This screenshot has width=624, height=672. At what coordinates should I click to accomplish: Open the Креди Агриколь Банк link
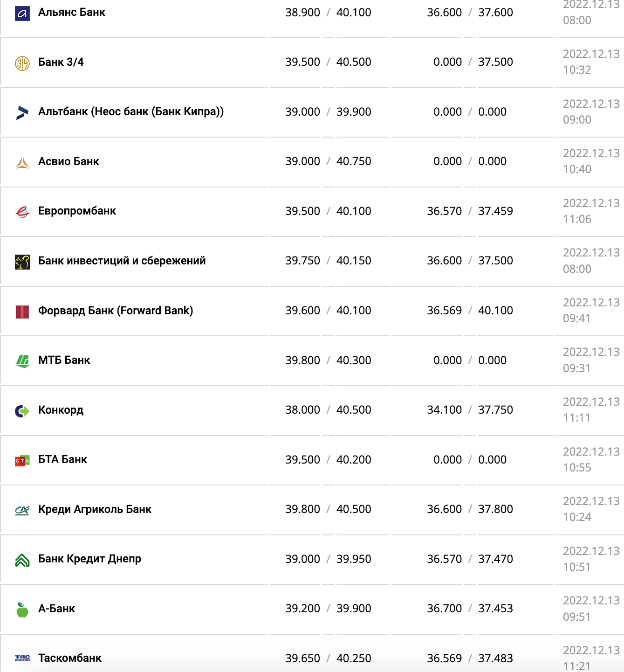pos(95,509)
